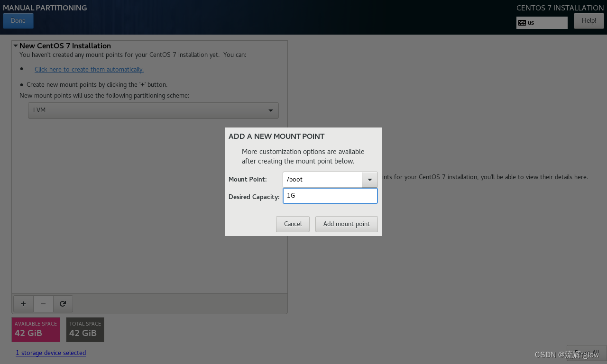Click the 'Create new mount points' instruction text
Screen dimensions: 607x364
tap(97, 85)
